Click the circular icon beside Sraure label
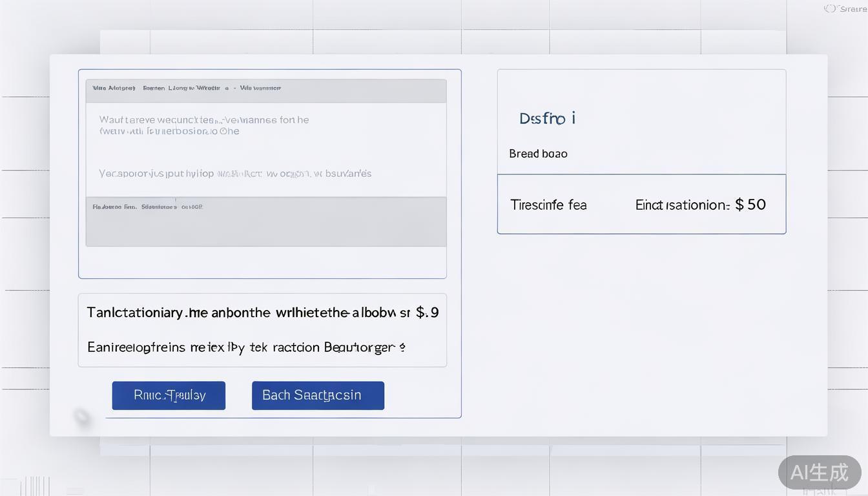 (x=829, y=8)
